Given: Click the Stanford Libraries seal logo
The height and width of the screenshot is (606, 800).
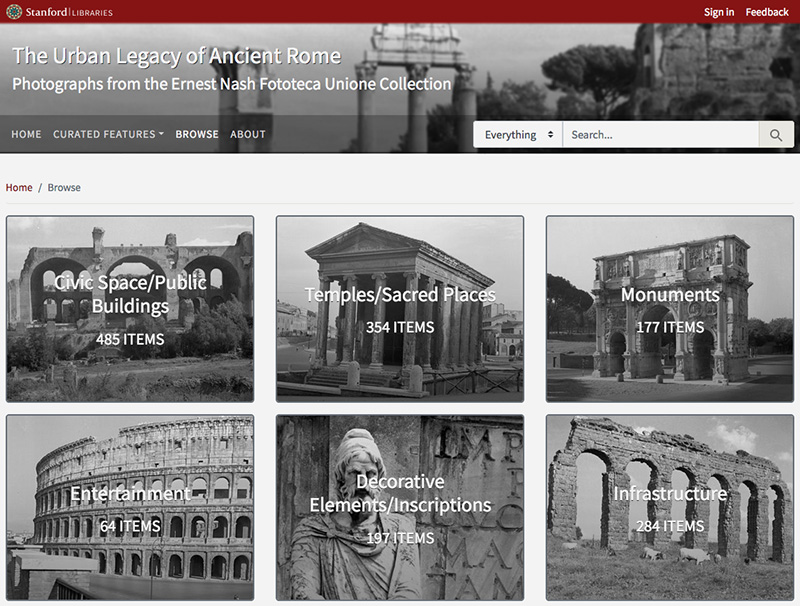Looking at the screenshot, I should pos(14,11).
